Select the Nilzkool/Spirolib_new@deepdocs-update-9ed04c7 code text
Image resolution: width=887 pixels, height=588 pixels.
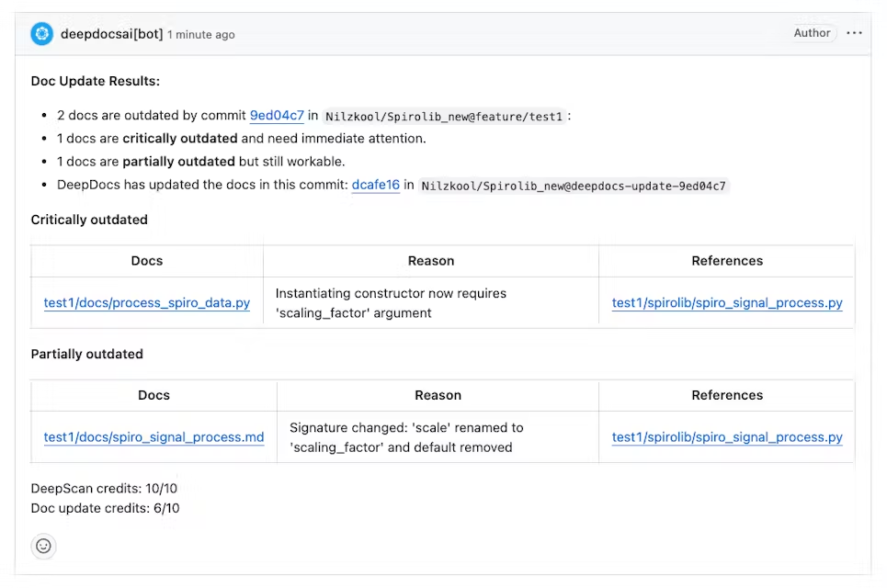pos(574,186)
